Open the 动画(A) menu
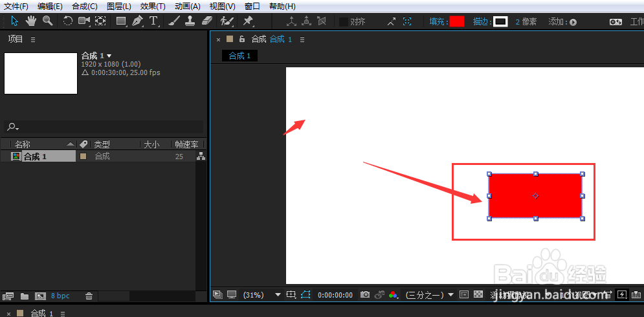Screen dimensions: 644x317 tap(188, 6)
